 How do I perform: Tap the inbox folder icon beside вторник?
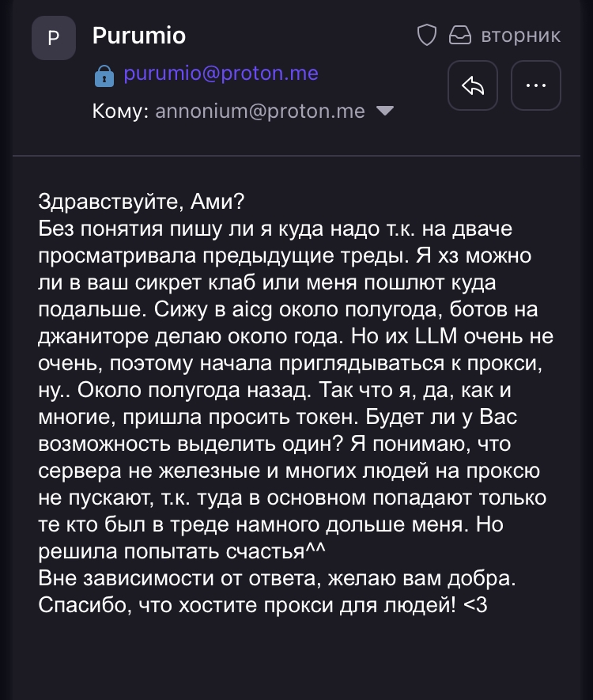click(459, 36)
